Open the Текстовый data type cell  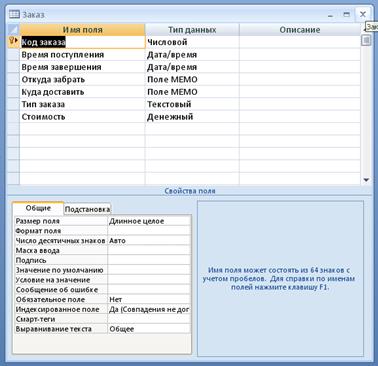(192, 104)
